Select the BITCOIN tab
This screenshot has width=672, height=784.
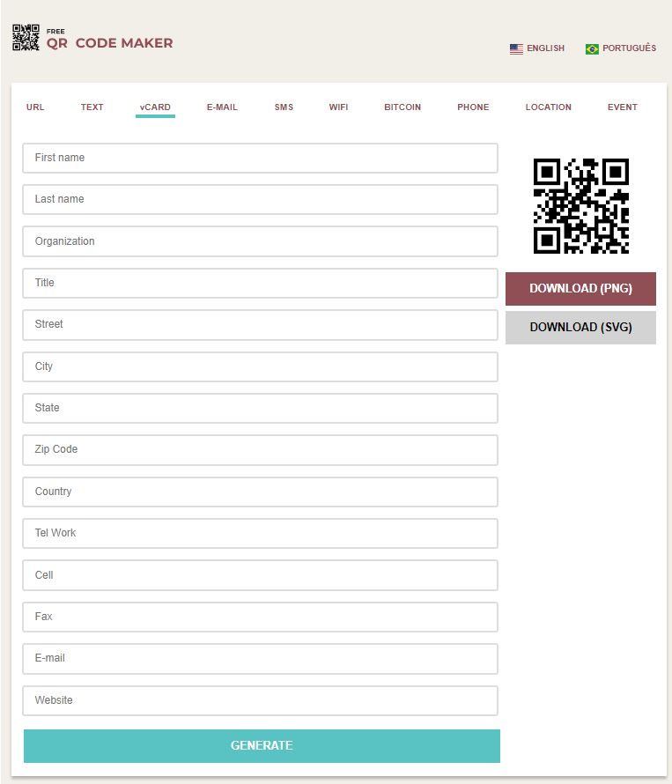tap(402, 107)
